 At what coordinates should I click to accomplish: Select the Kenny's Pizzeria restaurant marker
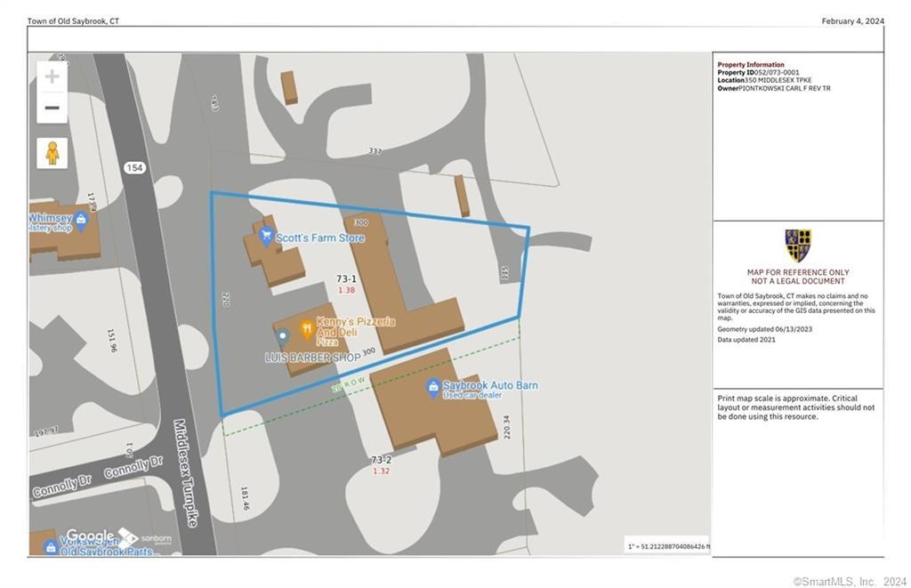point(307,330)
